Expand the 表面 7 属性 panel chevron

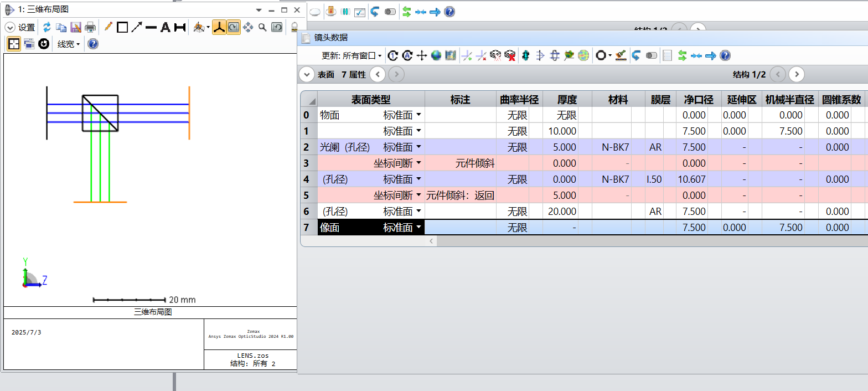click(x=306, y=74)
